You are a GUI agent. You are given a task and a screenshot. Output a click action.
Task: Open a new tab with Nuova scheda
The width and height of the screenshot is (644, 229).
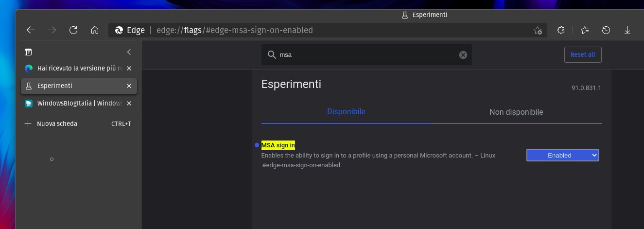pyautogui.click(x=79, y=124)
